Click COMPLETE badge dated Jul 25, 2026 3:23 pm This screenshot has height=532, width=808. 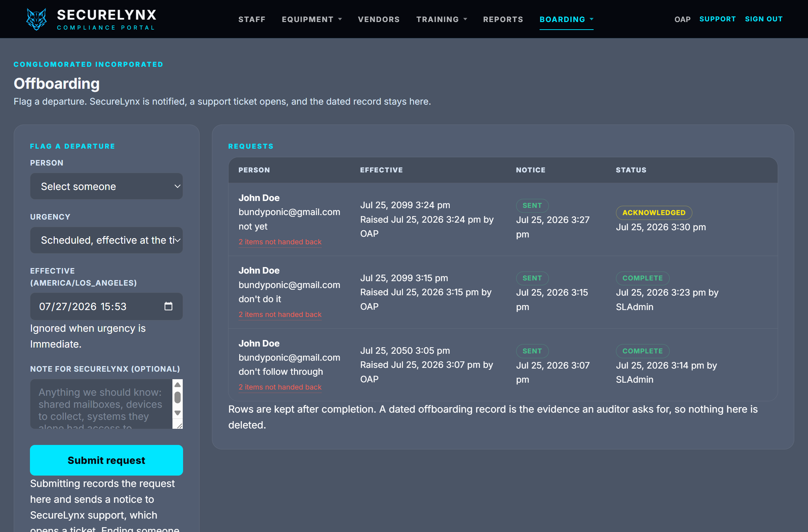[x=642, y=278]
